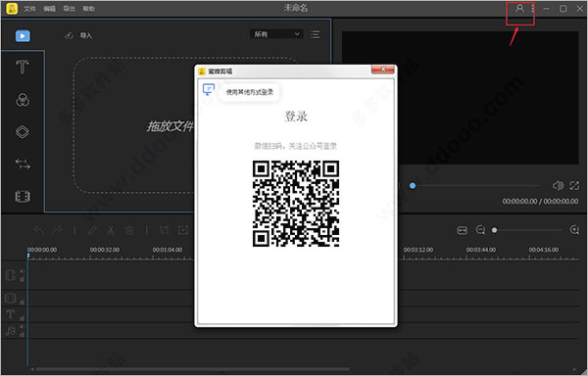Select the text track header icon
The image size is (588, 376).
[x=11, y=314]
